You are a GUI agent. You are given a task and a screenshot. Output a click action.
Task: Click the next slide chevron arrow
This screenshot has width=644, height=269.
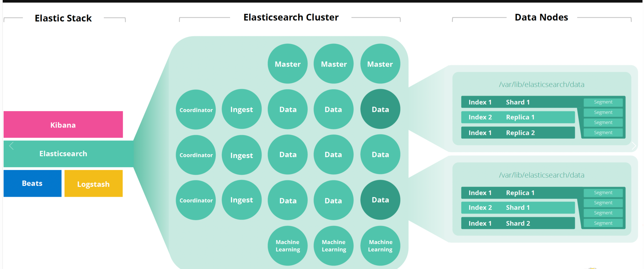634,146
